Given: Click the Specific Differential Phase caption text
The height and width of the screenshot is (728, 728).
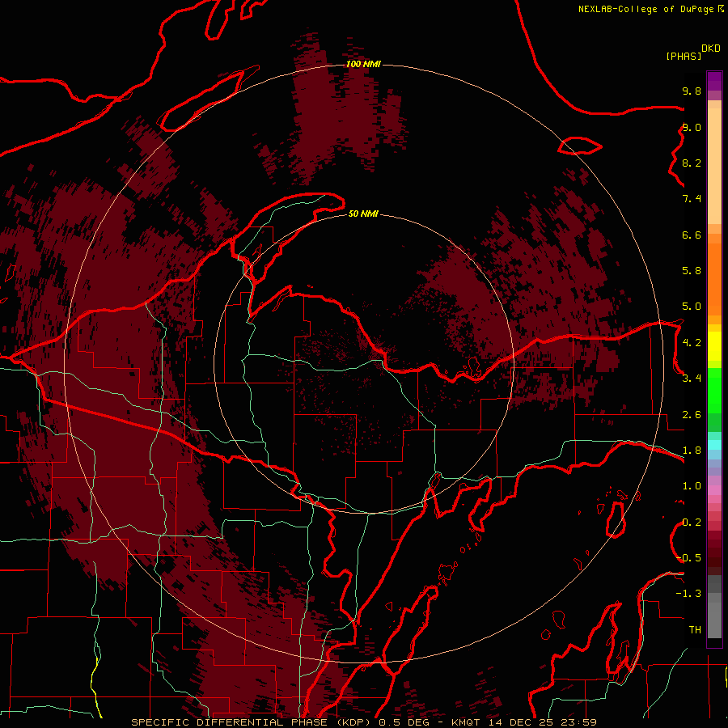Looking at the screenshot, I should coord(252,722).
